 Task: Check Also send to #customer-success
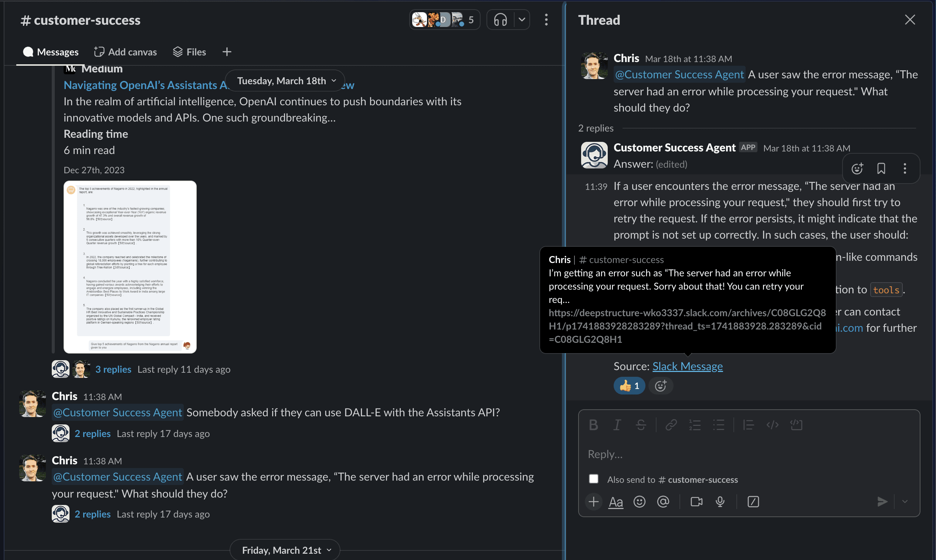[x=594, y=479]
